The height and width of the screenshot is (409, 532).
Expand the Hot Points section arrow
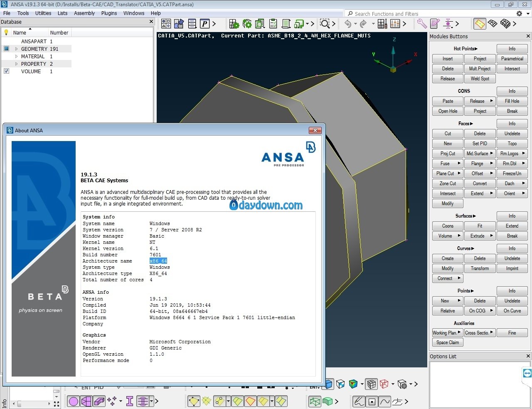point(476,49)
